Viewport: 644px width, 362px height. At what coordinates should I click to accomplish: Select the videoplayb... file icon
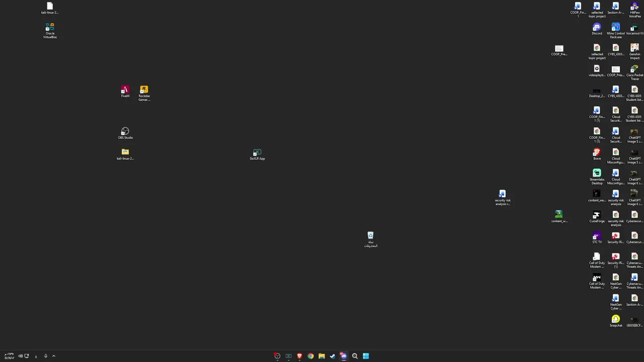click(597, 71)
